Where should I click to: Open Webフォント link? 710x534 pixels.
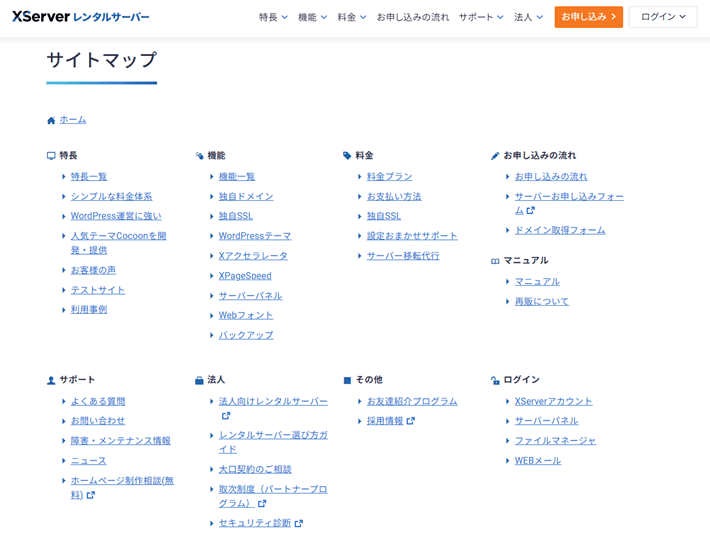point(246,315)
